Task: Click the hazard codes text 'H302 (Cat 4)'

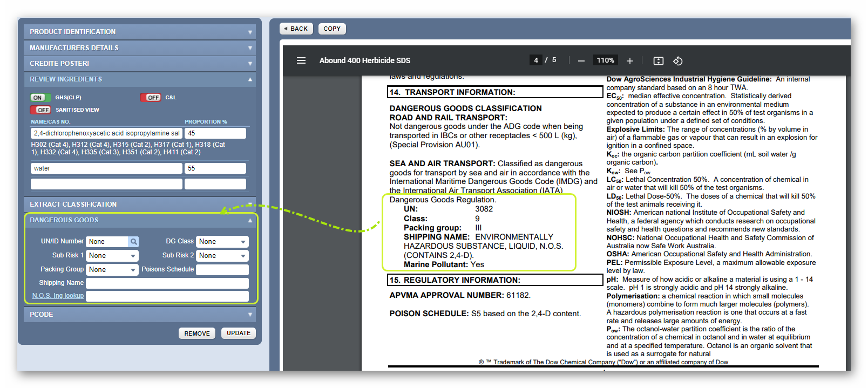Action: click(50, 145)
